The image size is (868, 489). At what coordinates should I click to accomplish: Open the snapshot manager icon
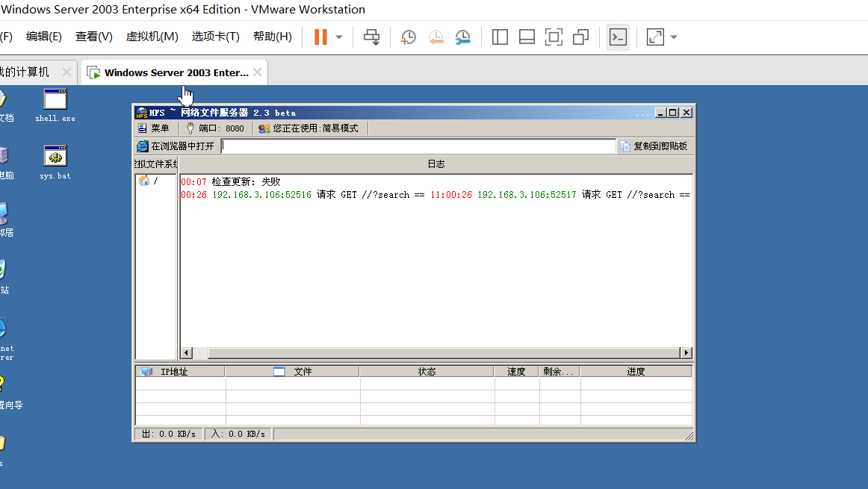click(463, 37)
